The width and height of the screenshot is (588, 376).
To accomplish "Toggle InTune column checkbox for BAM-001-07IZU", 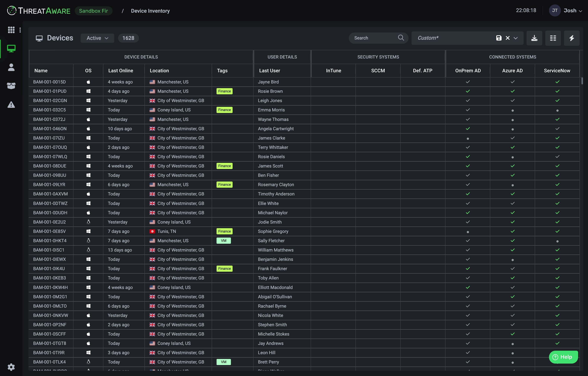I will tap(334, 138).
